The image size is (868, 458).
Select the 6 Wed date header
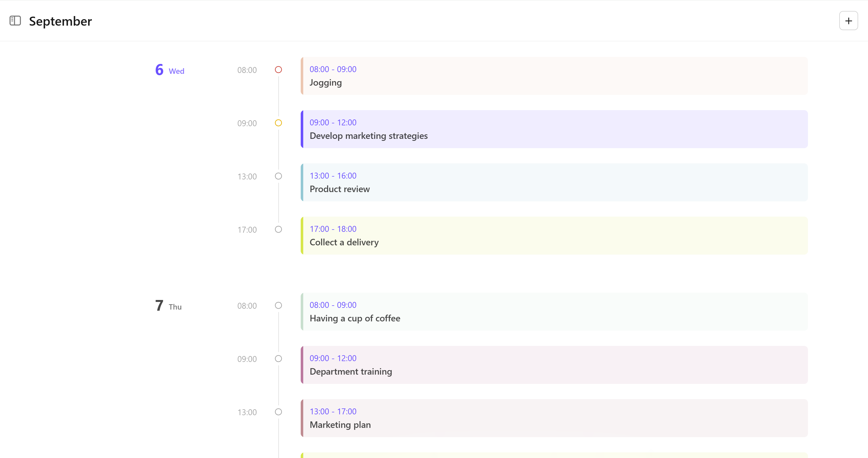point(169,70)
